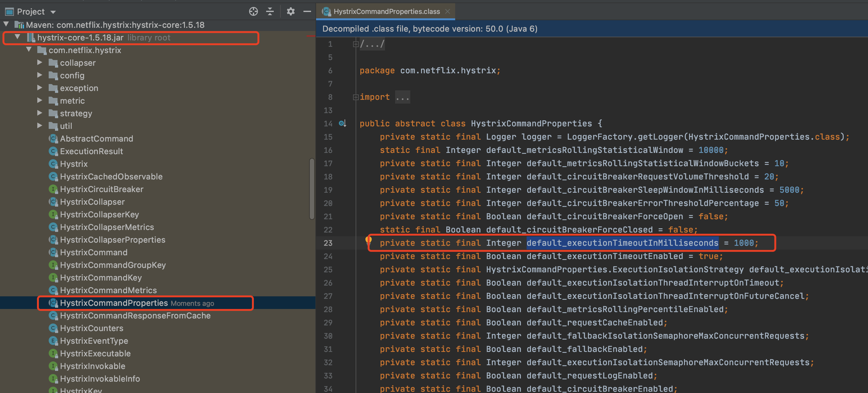Expand the config folder
The image size is (868, 393).
[x=40, y=75]
